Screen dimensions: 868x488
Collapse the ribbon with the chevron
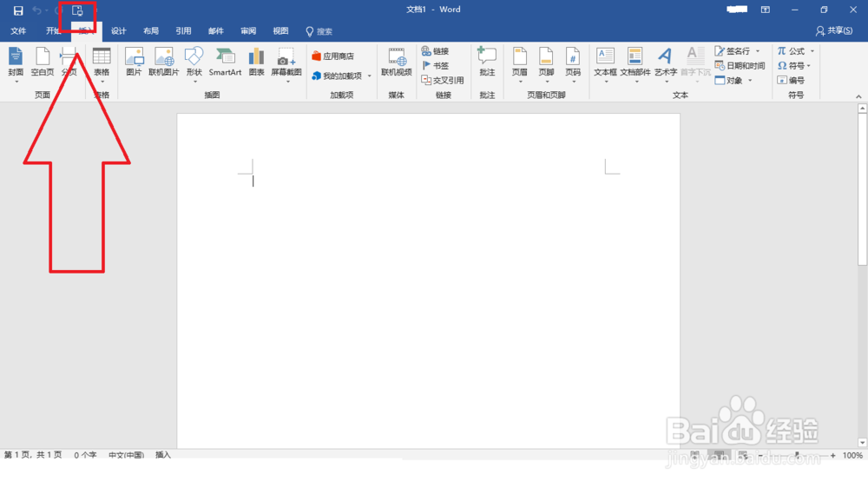pyautogui.click(x=858, y=96)
